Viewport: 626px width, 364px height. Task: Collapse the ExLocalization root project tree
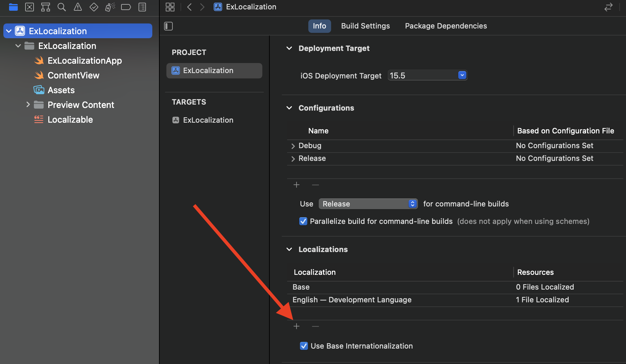coord(9,31)
